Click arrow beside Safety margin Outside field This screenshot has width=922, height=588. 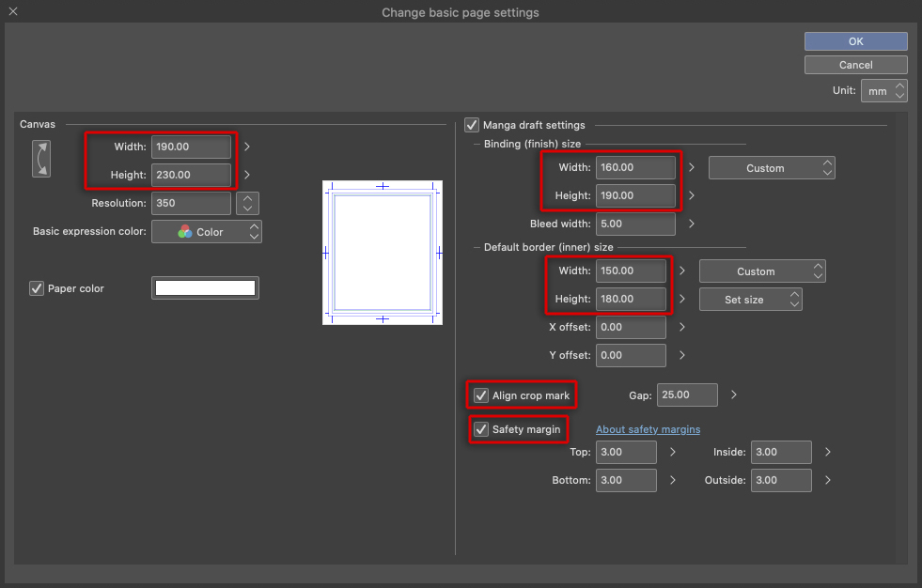click(x=827, y=480)
